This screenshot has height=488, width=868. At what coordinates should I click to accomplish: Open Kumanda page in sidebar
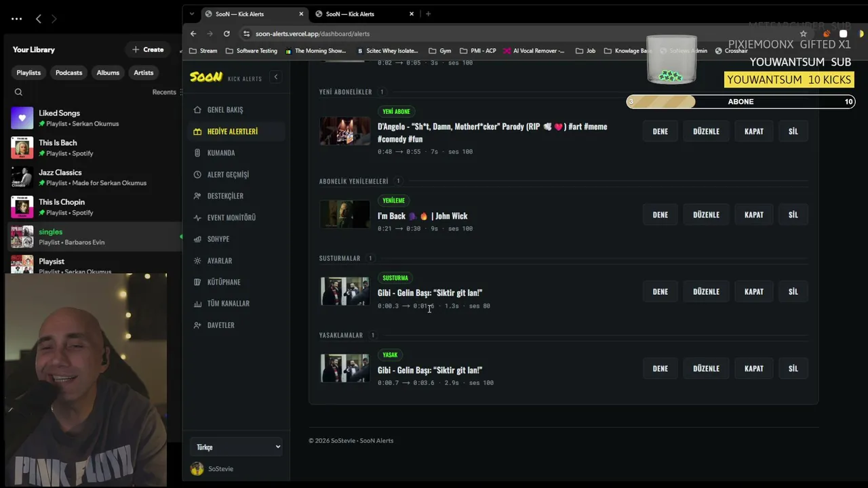[x=236, y=153]
